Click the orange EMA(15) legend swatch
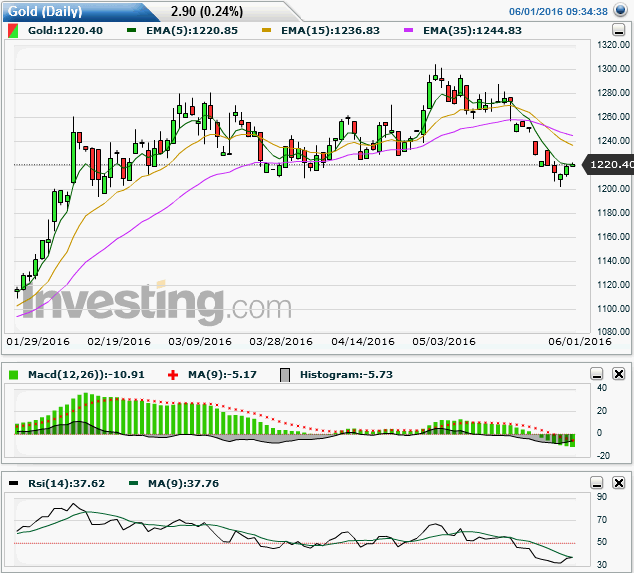 (x=266, y=30)
